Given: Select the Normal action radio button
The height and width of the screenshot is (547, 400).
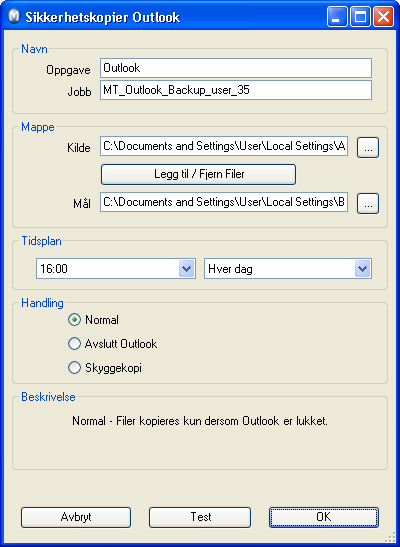Looking at the screenshot, I should (74, 320).
